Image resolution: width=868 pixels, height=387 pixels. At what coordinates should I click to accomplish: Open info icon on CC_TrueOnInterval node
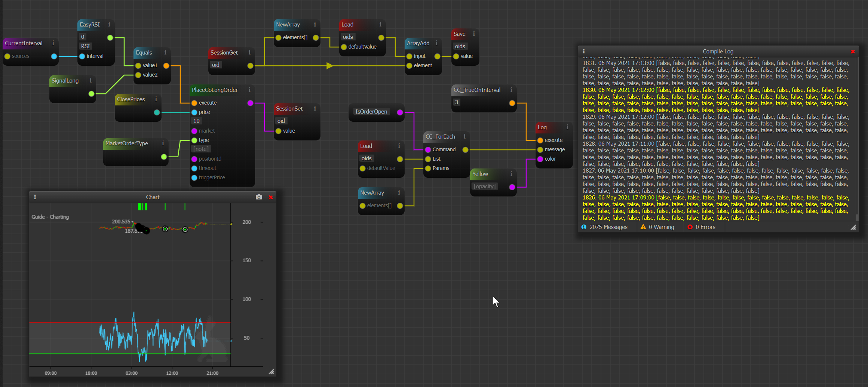click(511, 90)
